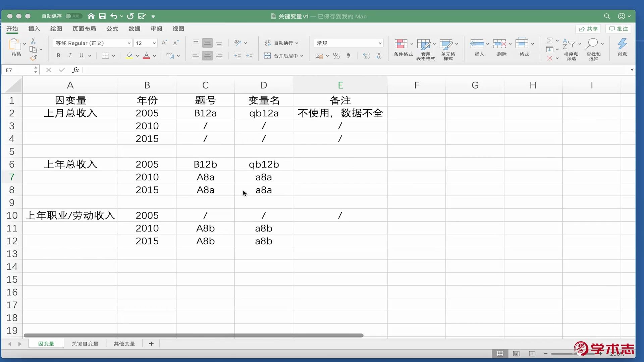Viewport: 644px width, 362px height.
Task: Toggle Underline formatting
Action: coord(81,56)
